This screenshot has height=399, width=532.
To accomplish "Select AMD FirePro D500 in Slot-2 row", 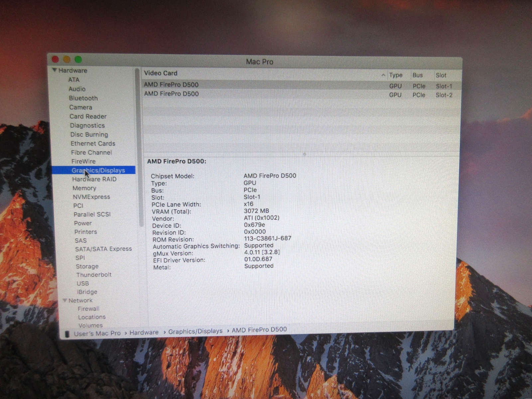I will [x=301, y=94].
